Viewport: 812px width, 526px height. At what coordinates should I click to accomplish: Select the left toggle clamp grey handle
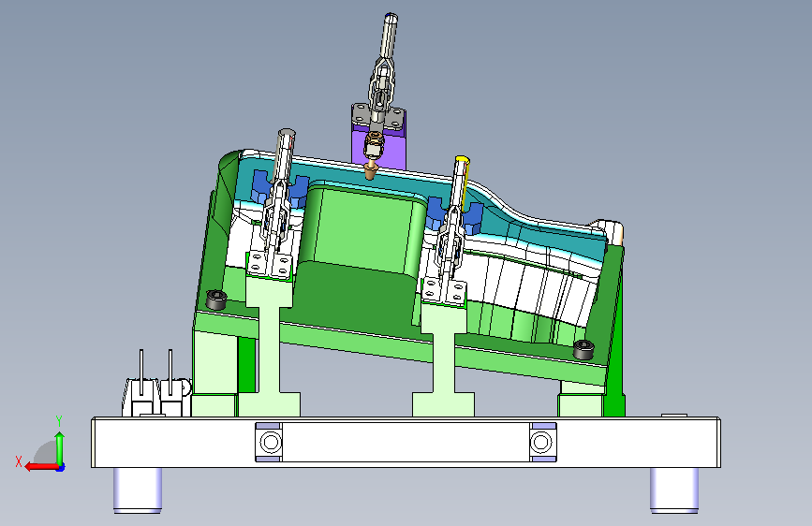click(x=285, y=154)
